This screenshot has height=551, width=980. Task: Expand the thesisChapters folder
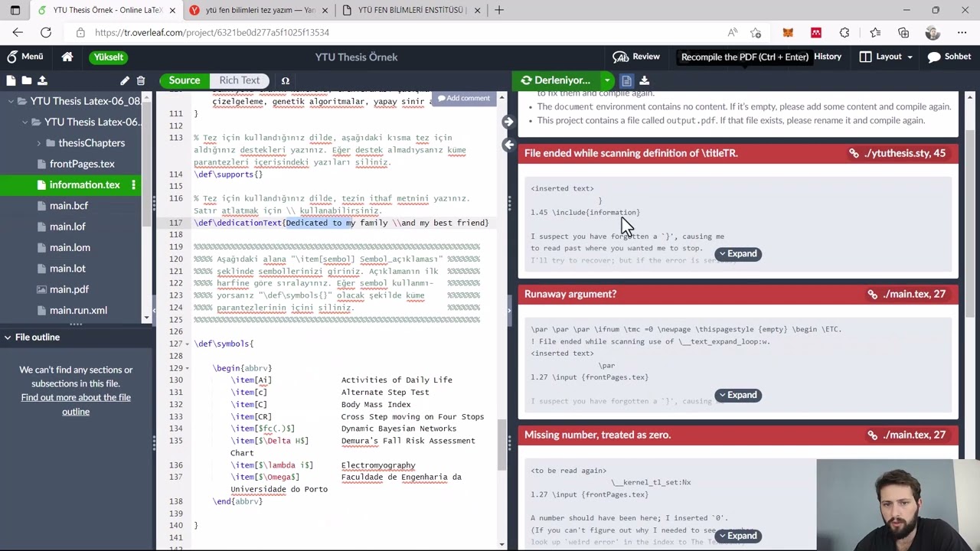point(39,143)
